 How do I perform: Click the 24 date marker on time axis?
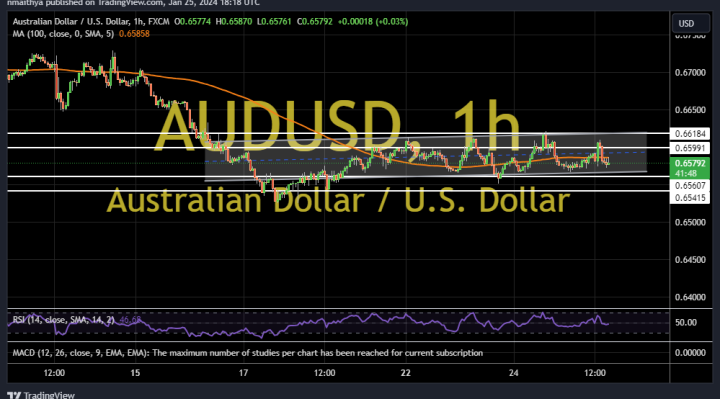[513, 373]
